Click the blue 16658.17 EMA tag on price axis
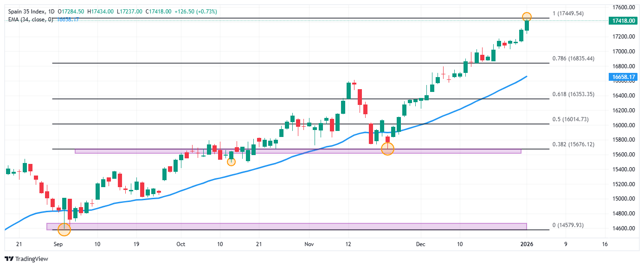The image size is (644, 267). coord(623,77)
